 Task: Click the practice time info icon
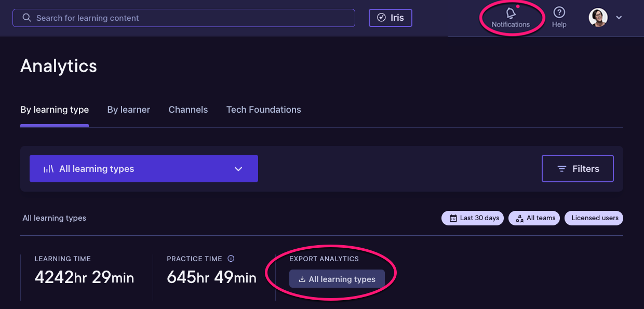231,259
